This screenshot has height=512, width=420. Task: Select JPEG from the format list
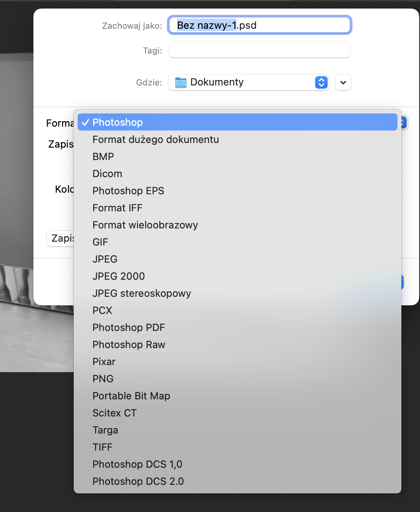(105, 259)
